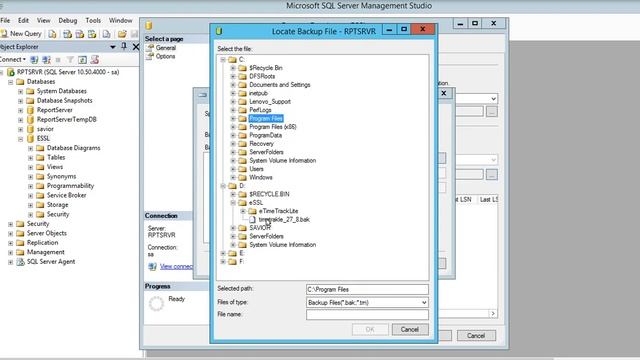Viewport: 640px width, 360px height.
Task: Collapse the Databases node in Object Explorer
Action: coord(11,82)
